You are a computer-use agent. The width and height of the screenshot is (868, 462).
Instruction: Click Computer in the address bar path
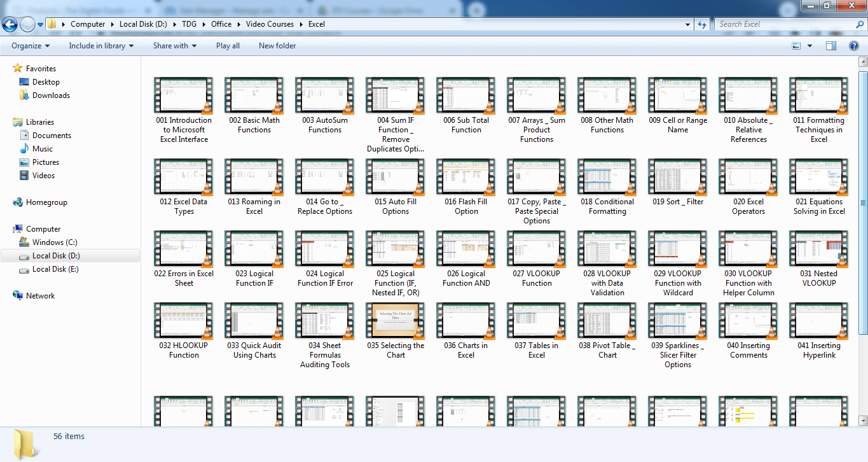(x=88, y=24)
